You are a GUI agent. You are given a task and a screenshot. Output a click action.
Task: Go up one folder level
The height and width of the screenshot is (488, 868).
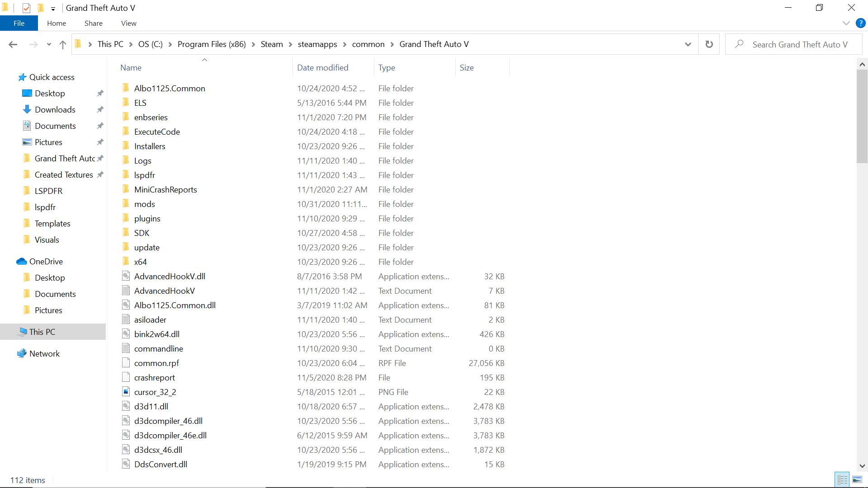click(63, 44)
